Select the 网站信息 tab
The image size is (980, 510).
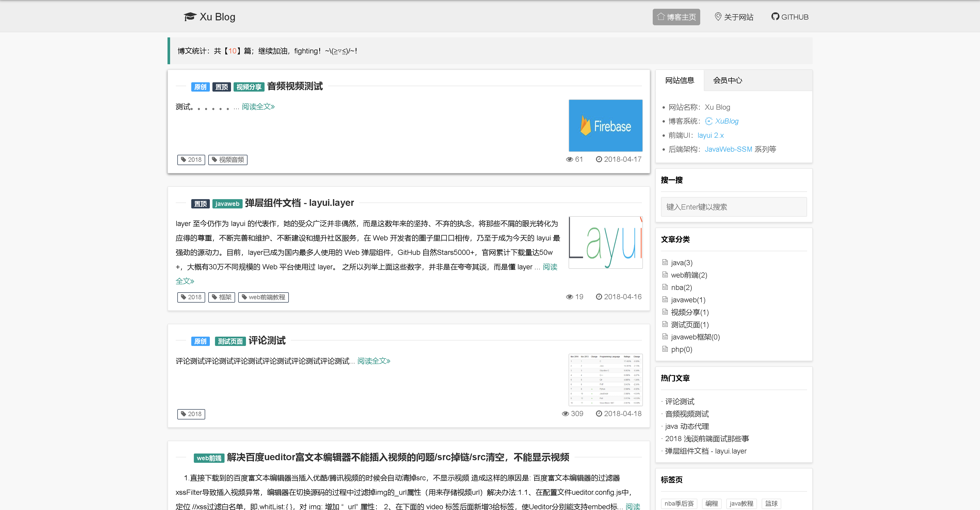[680, 80]
